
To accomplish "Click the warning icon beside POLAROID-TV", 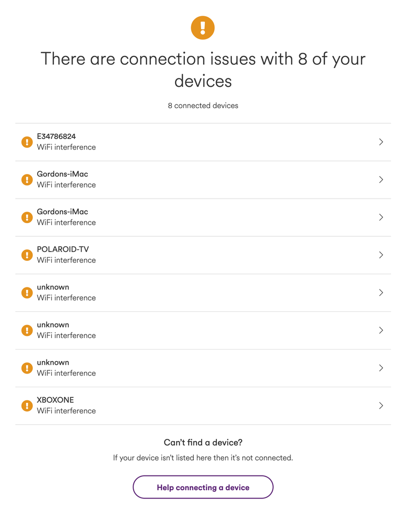I will (x=27, y=255).
